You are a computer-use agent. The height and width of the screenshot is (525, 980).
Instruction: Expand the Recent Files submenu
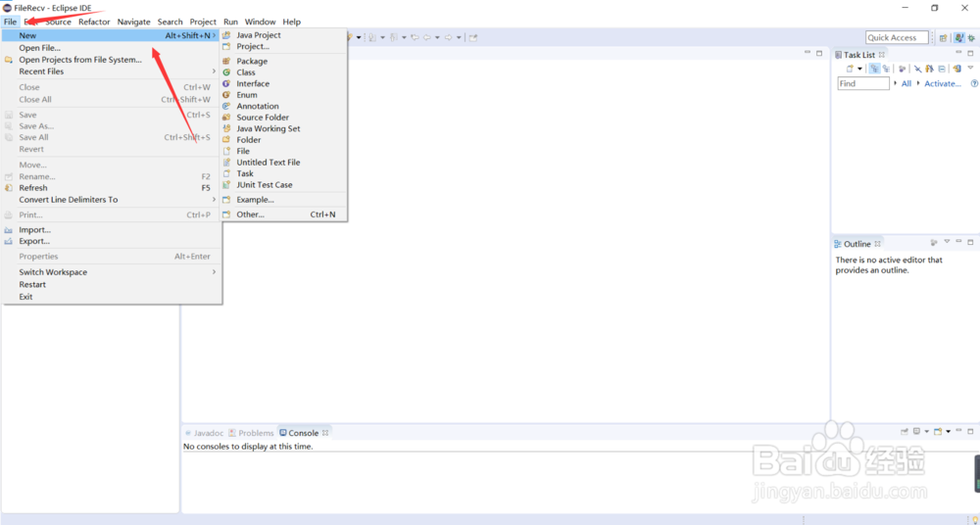tap(112, 72)
